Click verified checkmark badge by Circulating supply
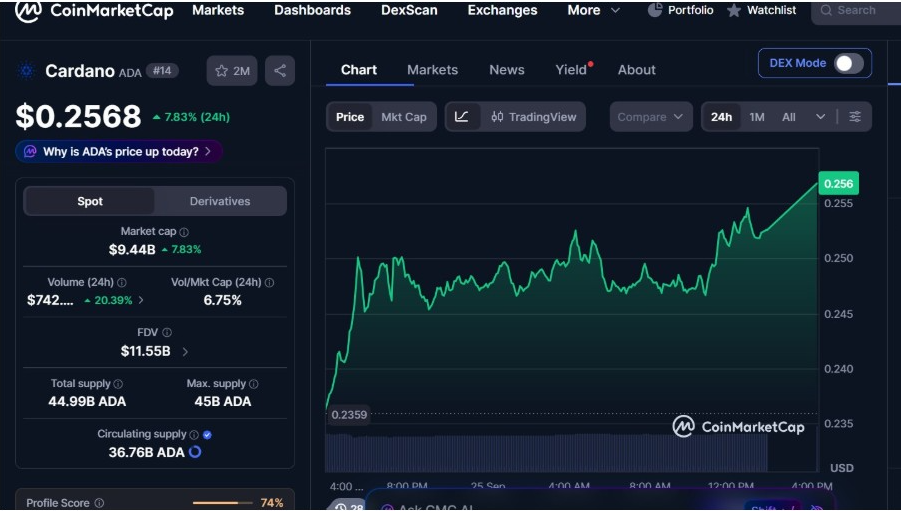The width and height of the screenshot is (901, 511). pos(207,435)
